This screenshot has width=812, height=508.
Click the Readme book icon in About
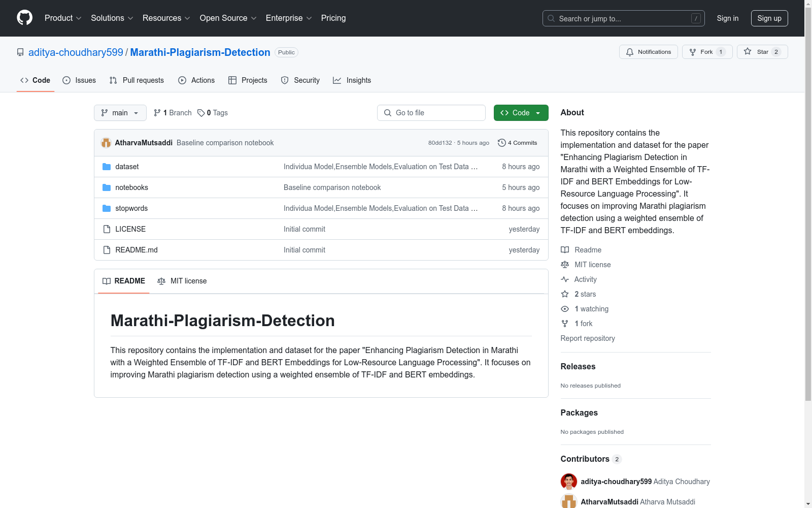[x=565, y=250]
